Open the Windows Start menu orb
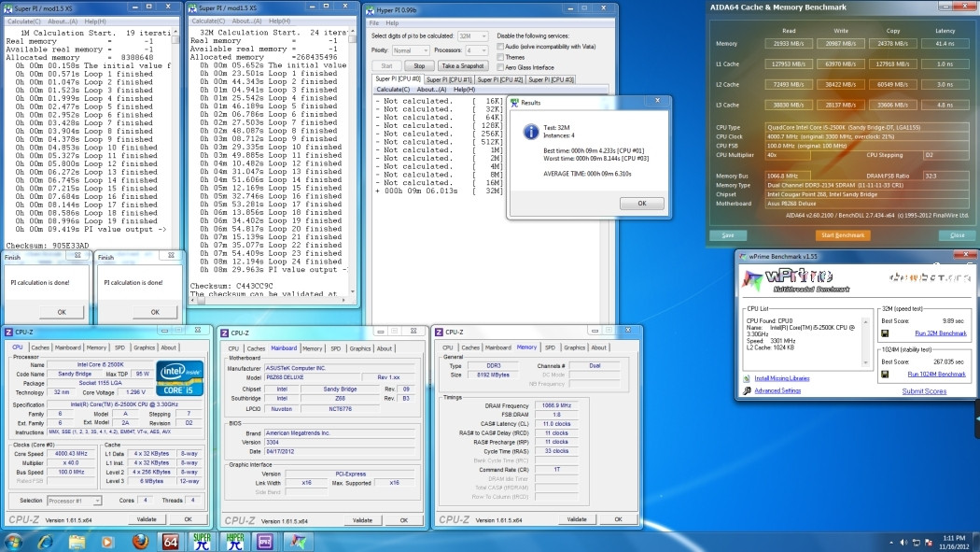Viewport: 980px width, 552px height. (x=12, y=542)
